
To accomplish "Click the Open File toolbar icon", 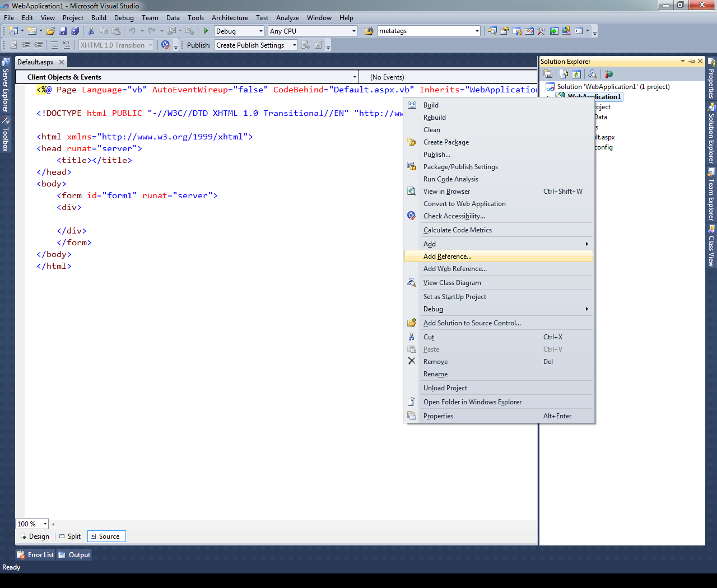I will click(x=50, y=31).
